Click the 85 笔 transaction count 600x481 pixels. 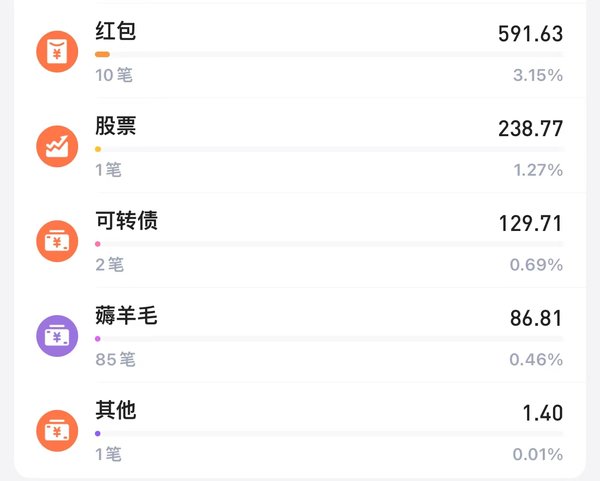[x=115, y=359]
